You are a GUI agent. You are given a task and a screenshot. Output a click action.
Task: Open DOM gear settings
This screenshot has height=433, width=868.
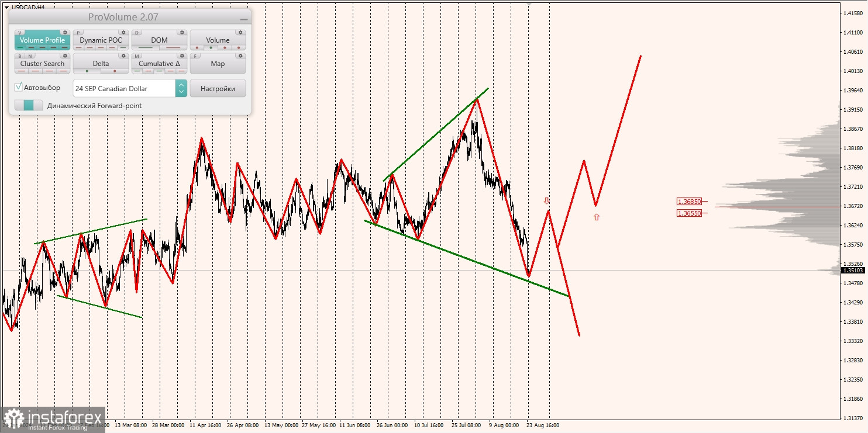tap(182, 33)
